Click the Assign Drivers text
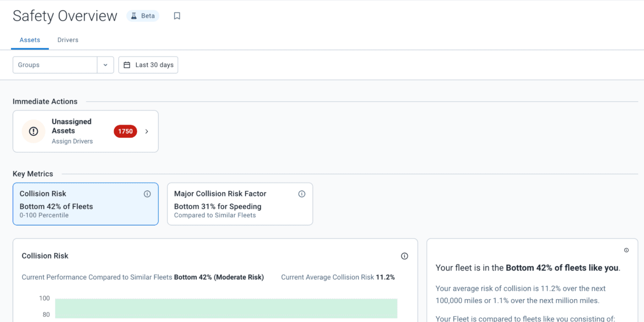644x322 pixels. [x=72, y=141]
